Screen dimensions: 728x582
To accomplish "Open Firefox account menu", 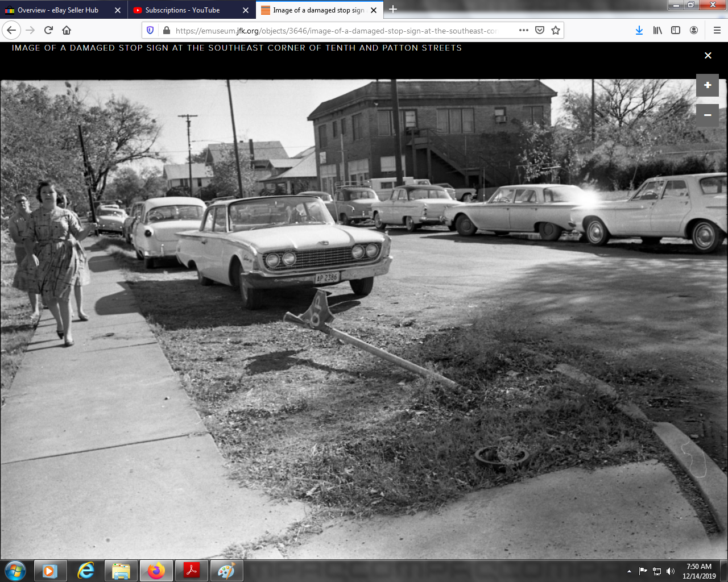I will coord(694,30).
